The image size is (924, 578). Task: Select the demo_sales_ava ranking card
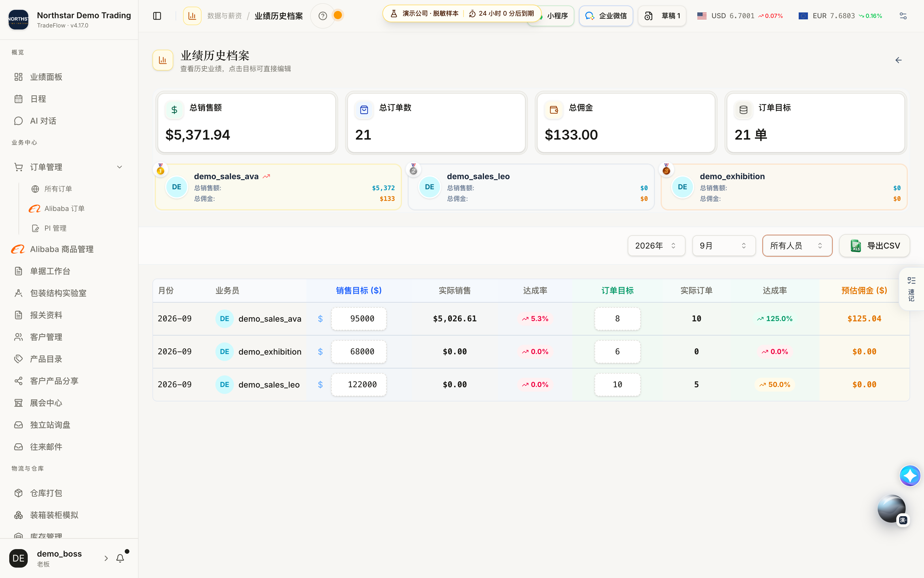(x=278, y=187)
